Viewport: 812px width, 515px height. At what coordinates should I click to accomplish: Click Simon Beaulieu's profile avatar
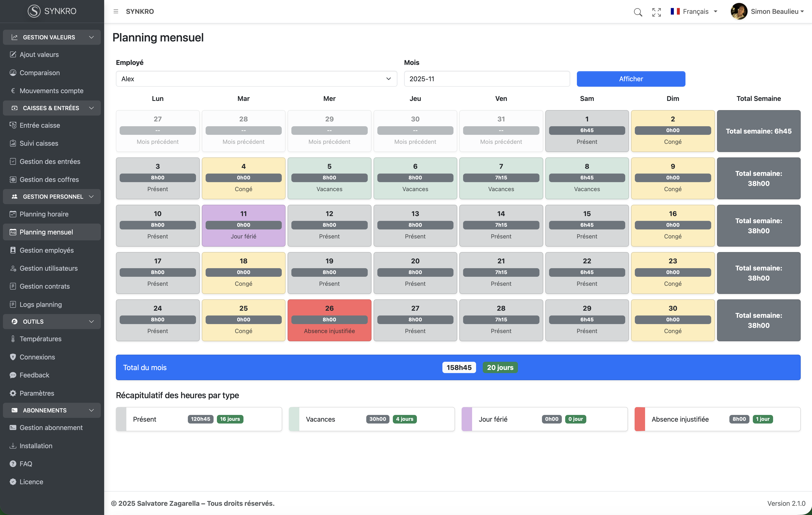tap(739, 12)
